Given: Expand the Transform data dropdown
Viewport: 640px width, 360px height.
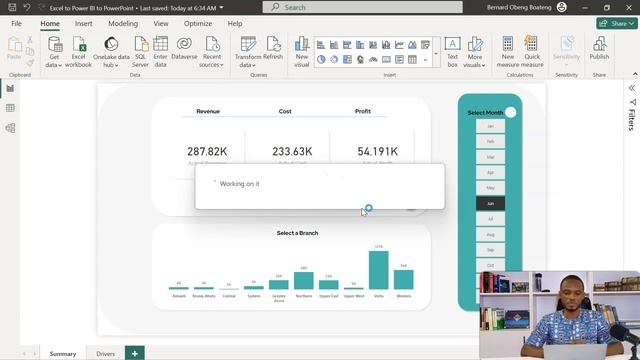Looking at the screenshot, I should [248, 61].
